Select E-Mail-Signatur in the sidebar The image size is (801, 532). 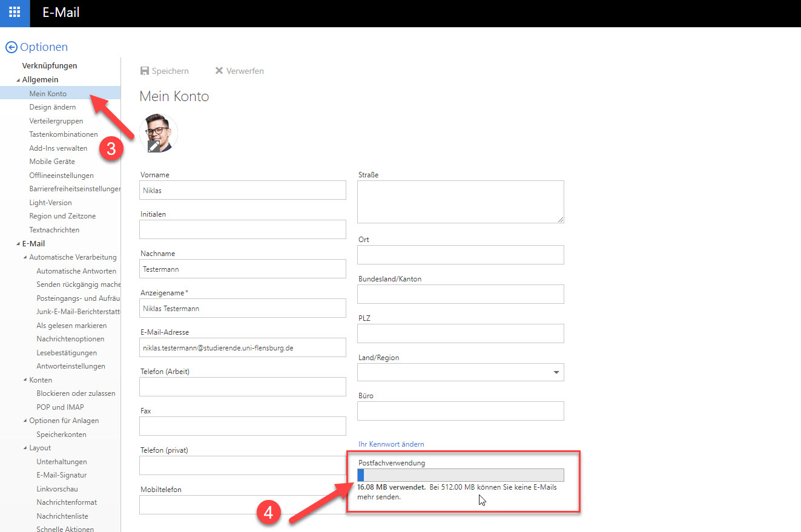click(x=61, y=475)
